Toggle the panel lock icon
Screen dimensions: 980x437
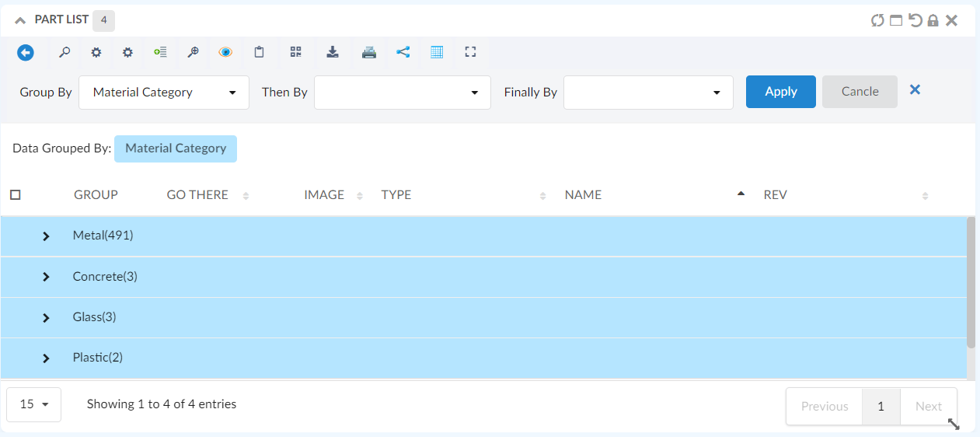point(933,20)
